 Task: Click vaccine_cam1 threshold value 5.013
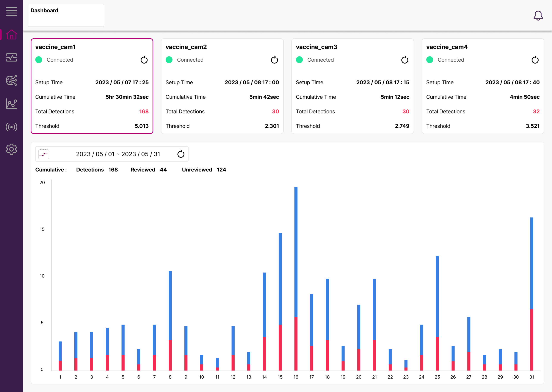[x=142, y=126]
